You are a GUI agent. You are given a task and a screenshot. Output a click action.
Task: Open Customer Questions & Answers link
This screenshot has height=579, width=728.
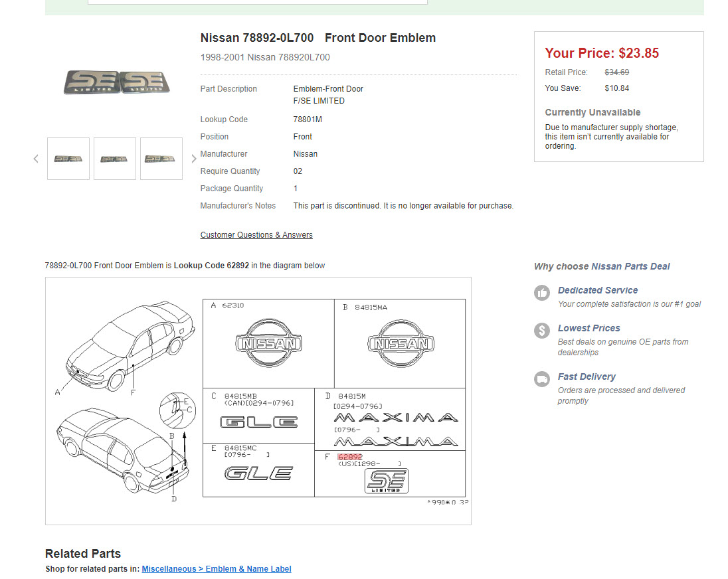click(x=256, y=235)
